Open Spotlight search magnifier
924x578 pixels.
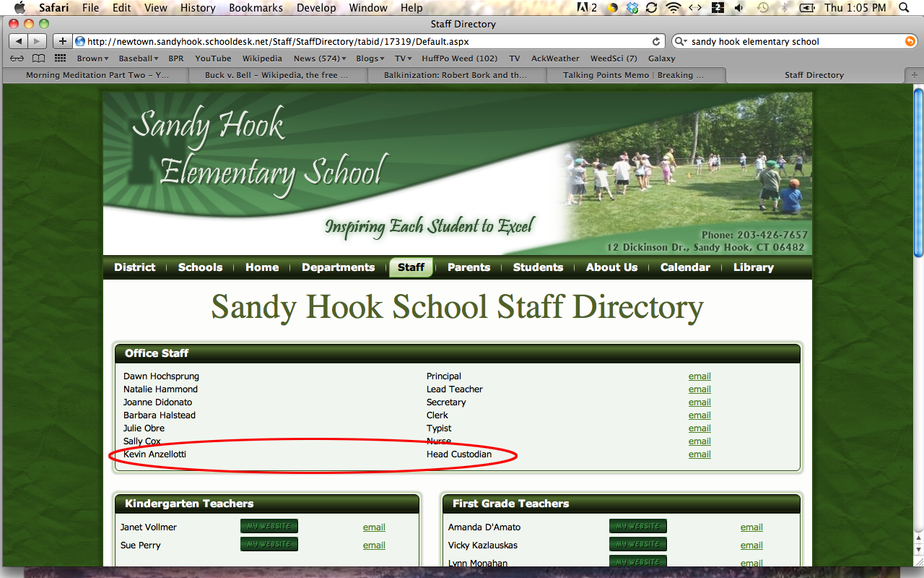pyautogui.click(x=904, y=8)
